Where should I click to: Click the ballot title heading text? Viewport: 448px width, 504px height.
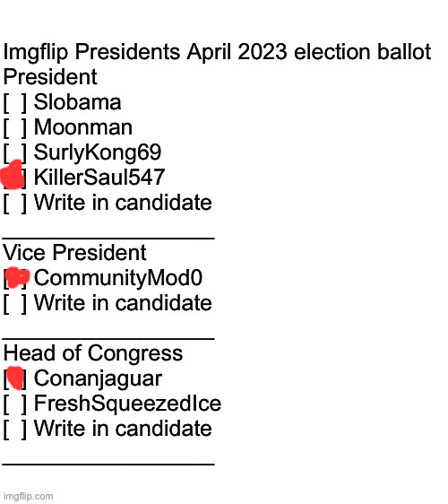tap(217, 52)
